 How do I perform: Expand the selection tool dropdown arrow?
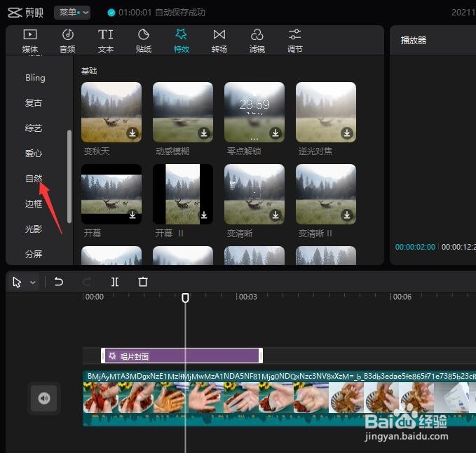click(x=33, y=283)
